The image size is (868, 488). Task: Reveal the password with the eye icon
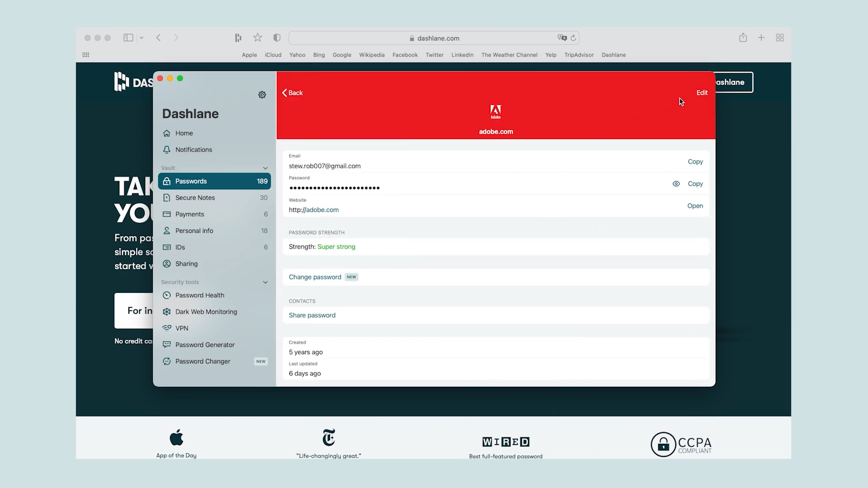[676, 184]
